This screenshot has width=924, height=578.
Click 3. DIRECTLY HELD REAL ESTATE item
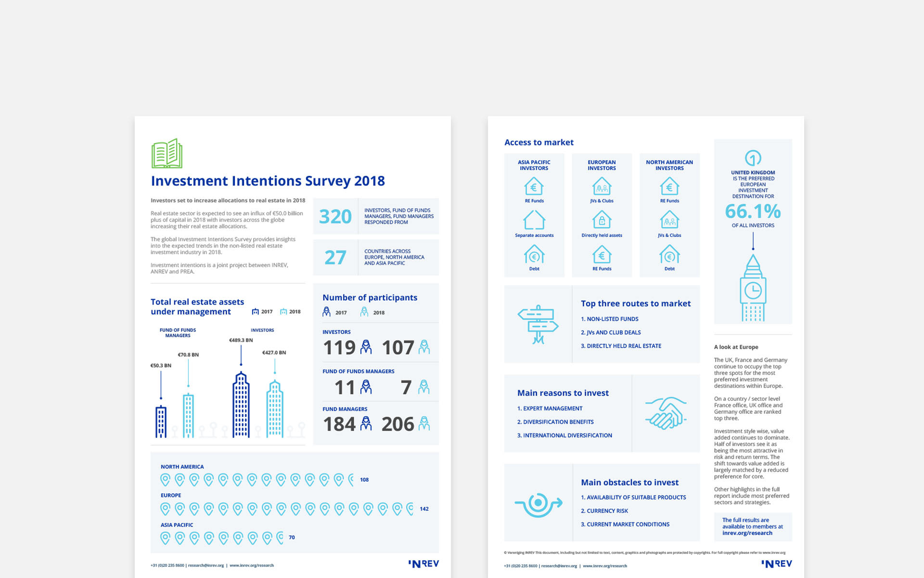coord(621,346)
